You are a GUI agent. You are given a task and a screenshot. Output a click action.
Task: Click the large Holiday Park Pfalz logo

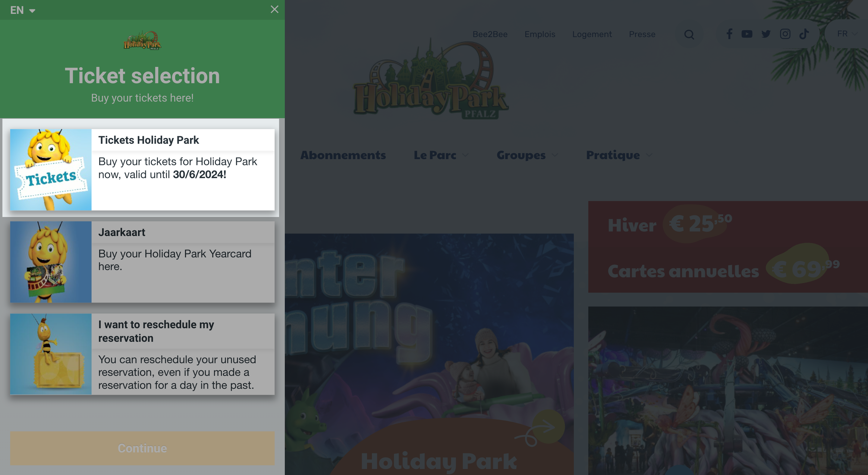coord(431,79)
